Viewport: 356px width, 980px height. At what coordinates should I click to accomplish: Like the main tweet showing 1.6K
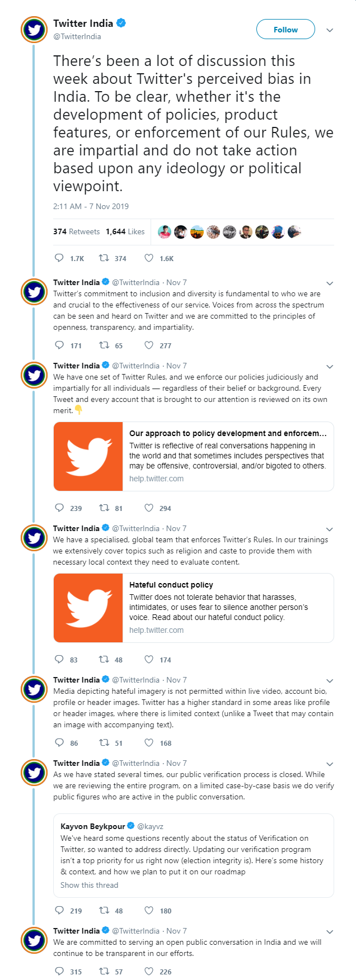point(149,258)
